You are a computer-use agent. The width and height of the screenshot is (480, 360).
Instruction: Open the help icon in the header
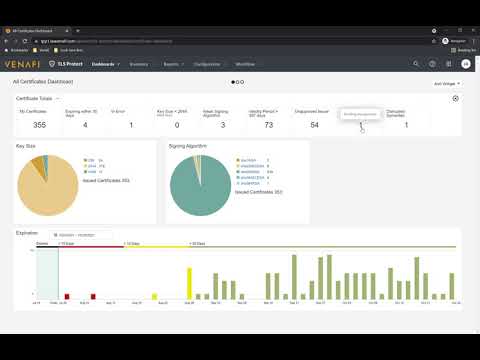point(432,64)
